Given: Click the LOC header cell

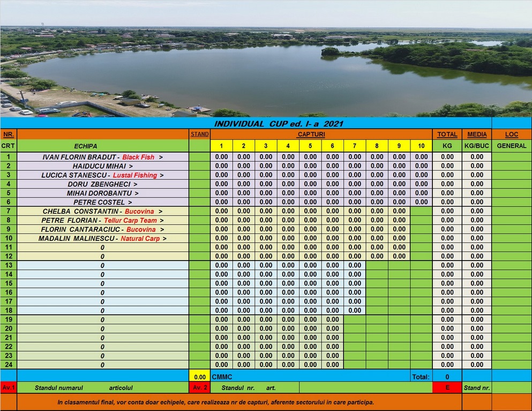Looking at the screenshot, I should 511,134.
